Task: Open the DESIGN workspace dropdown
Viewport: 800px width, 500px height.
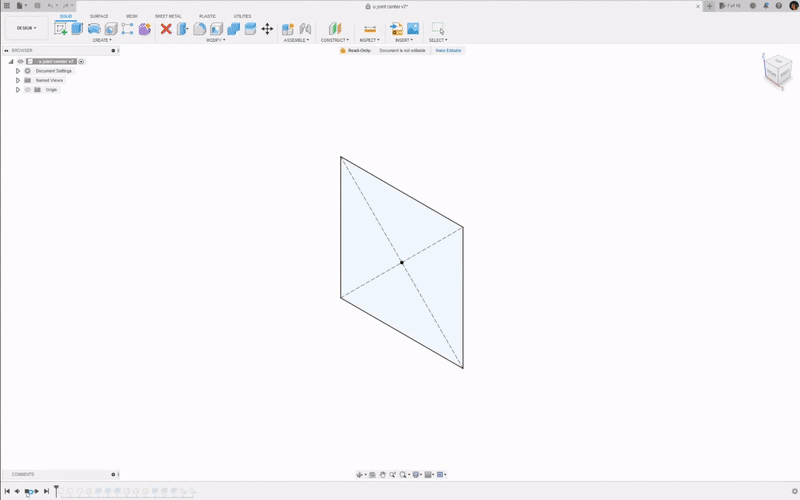Action: coord(27,28)
